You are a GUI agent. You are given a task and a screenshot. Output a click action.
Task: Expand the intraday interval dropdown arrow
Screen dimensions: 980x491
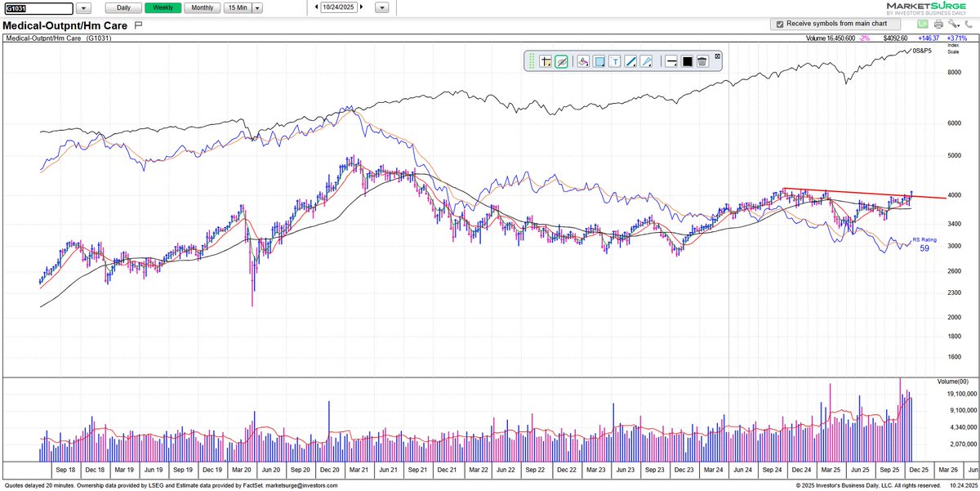258,7
